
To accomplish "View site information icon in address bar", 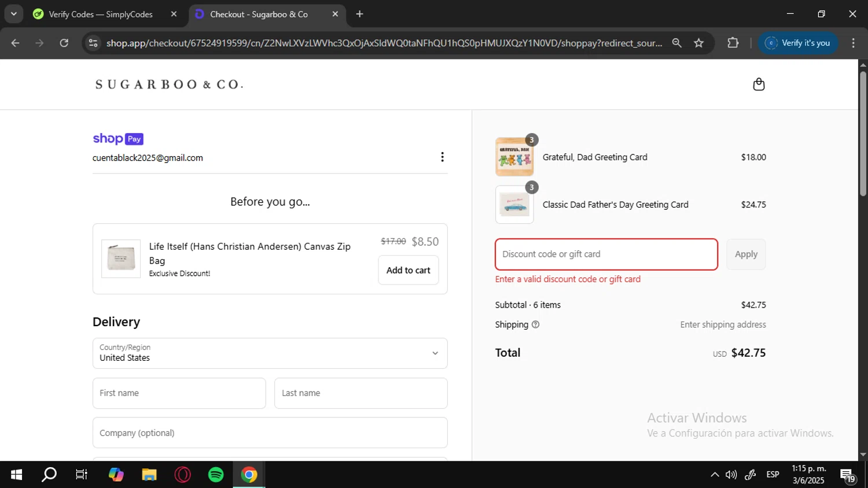I will (x=93, y=43).
